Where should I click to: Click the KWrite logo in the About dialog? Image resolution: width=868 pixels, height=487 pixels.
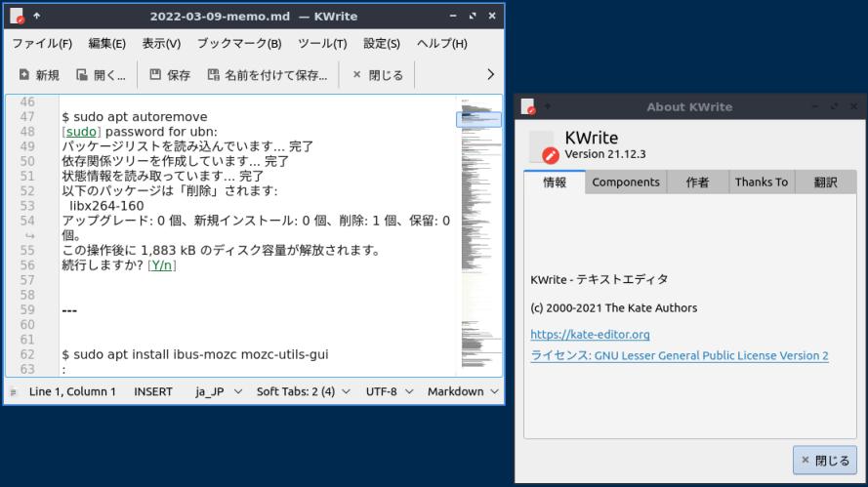coord(543,147)
